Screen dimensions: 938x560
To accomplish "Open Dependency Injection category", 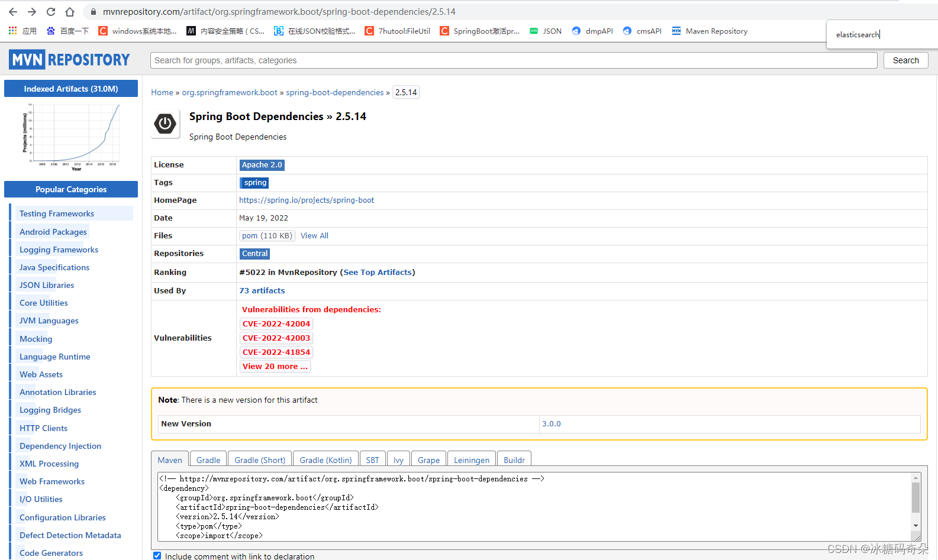I will click(60, 446).
